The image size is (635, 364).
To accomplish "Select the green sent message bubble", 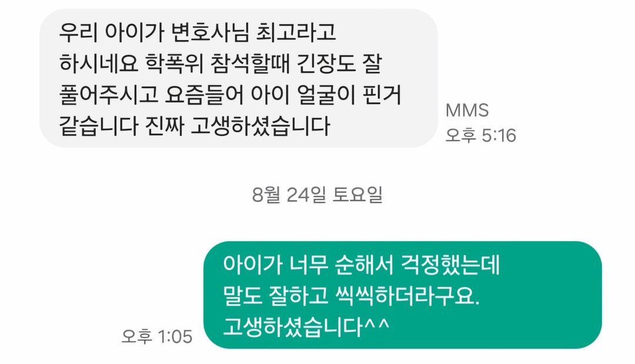I will point(403,295).
